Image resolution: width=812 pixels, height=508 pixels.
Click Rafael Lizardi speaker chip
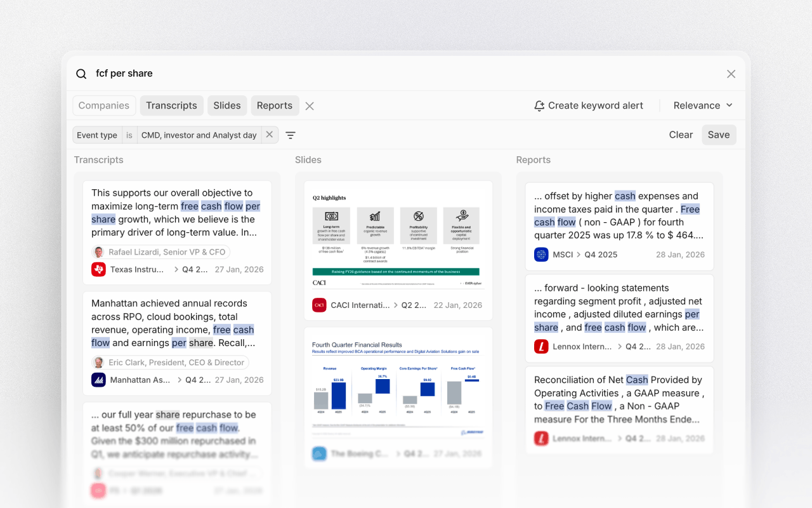pyautogui.click(x=160, y=252)
